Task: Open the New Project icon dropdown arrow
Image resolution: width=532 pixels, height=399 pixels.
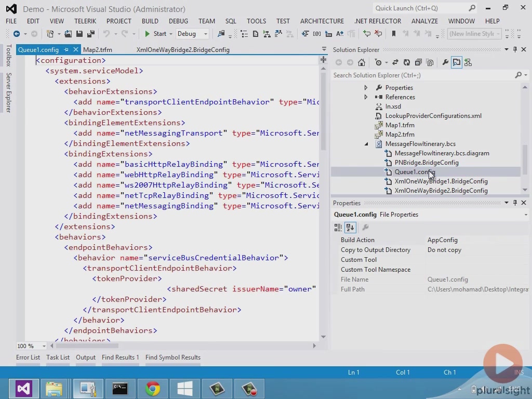Action: click(59, 34)
